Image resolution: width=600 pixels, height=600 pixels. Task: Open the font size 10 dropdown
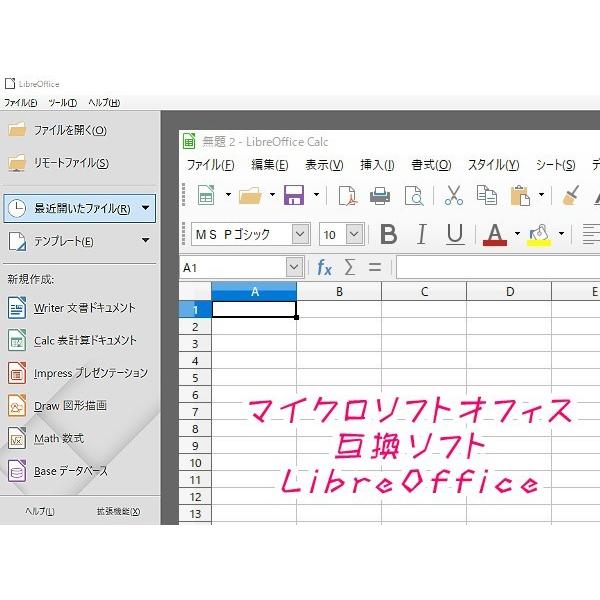354,234
